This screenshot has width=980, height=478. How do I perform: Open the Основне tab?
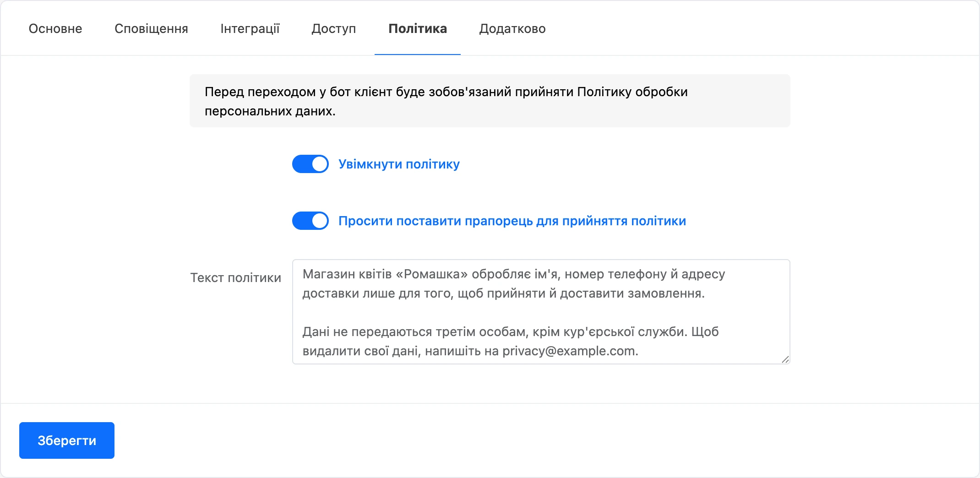[x=55, y=28]
